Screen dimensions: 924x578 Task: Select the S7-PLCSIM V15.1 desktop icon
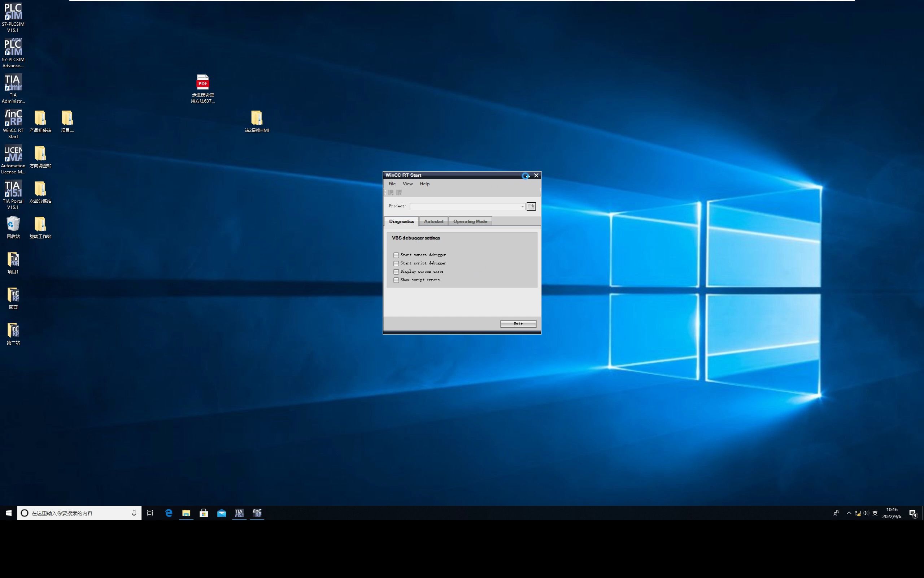(13, 18)
